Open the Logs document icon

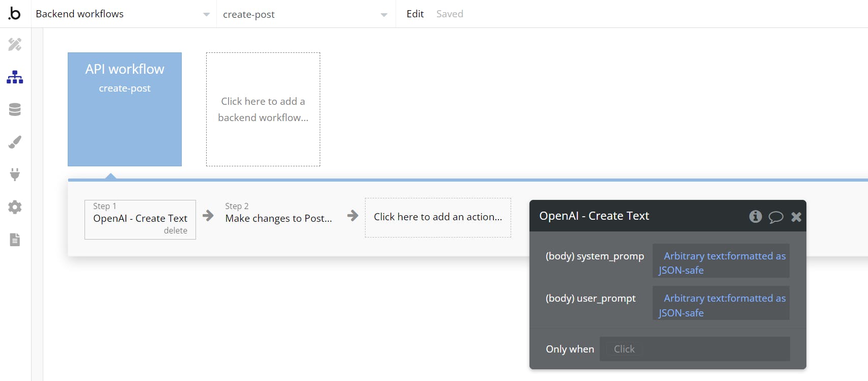15,240
